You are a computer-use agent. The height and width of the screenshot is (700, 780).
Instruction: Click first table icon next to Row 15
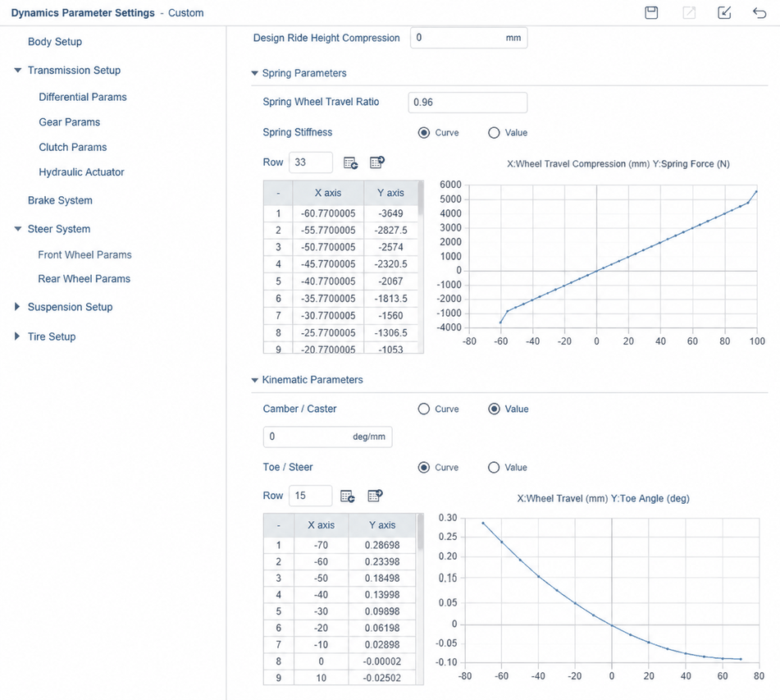347,496
